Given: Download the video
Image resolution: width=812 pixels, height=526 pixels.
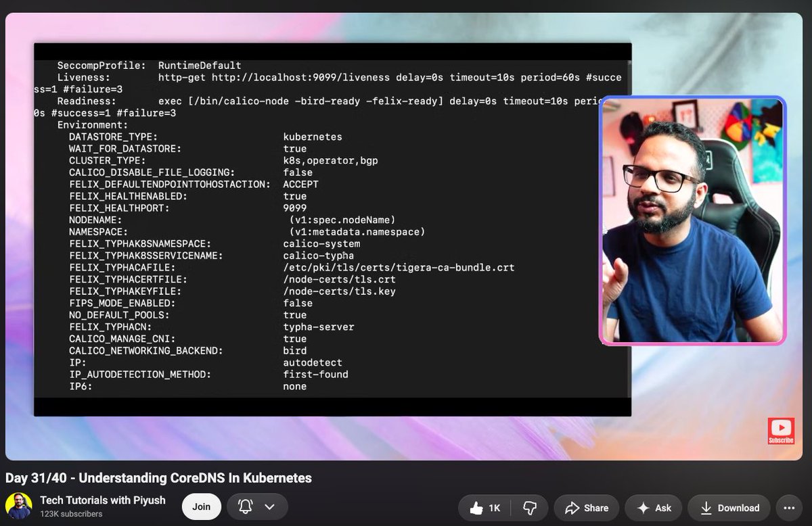Looking at the screenshot, I should [730, 508].
